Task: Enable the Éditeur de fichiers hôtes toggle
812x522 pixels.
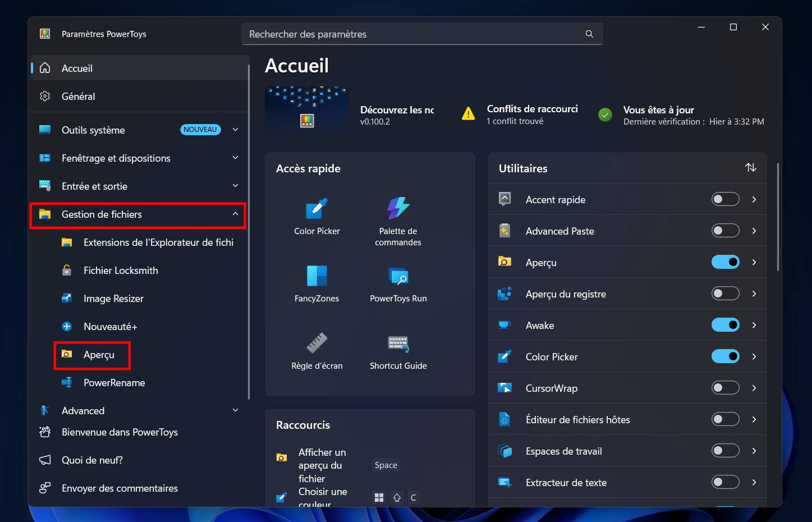Action: point(726,419)
